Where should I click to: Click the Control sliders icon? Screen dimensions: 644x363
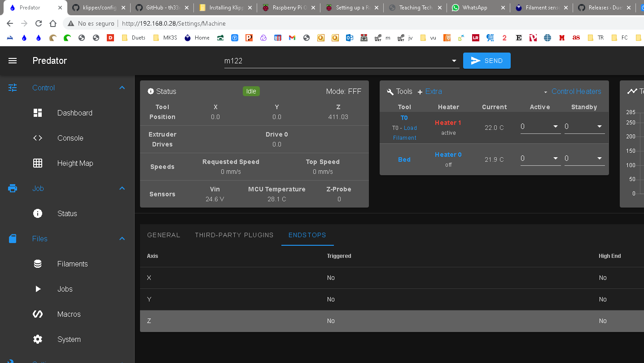pos(13,88)
